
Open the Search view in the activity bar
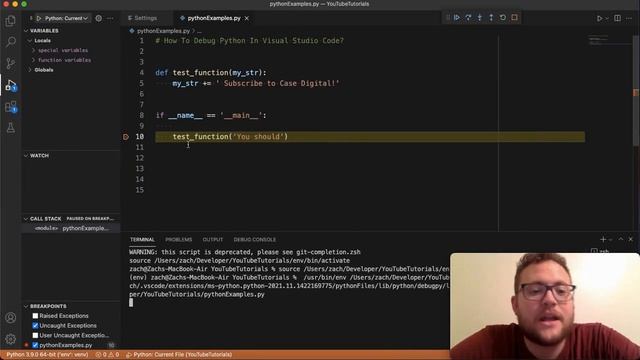pos(11,42)
